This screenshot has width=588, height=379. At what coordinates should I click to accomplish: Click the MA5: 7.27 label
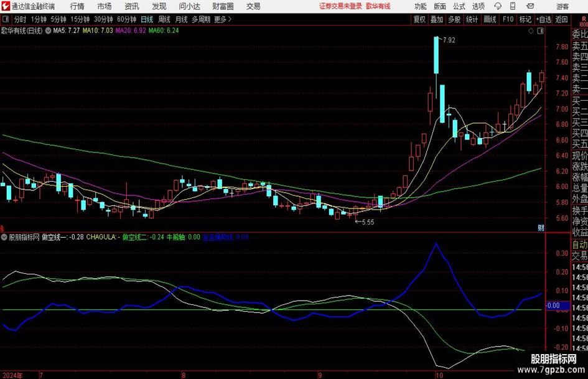[67, 30]
